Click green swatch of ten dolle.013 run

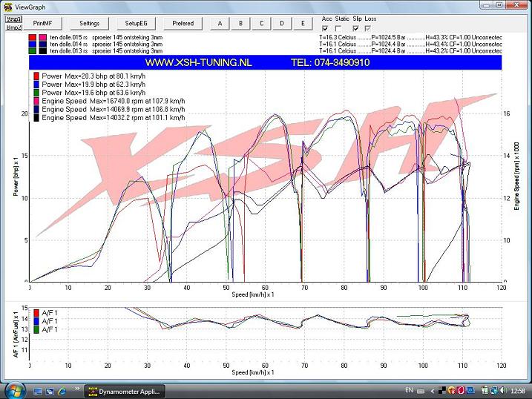pyautogui.click(x=32, y=51)
